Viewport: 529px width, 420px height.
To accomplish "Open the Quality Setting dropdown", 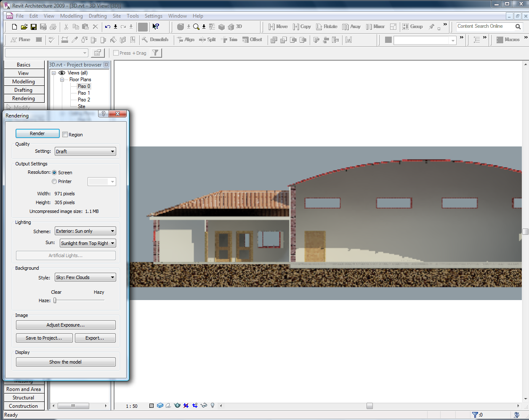I will coord(85,152).
